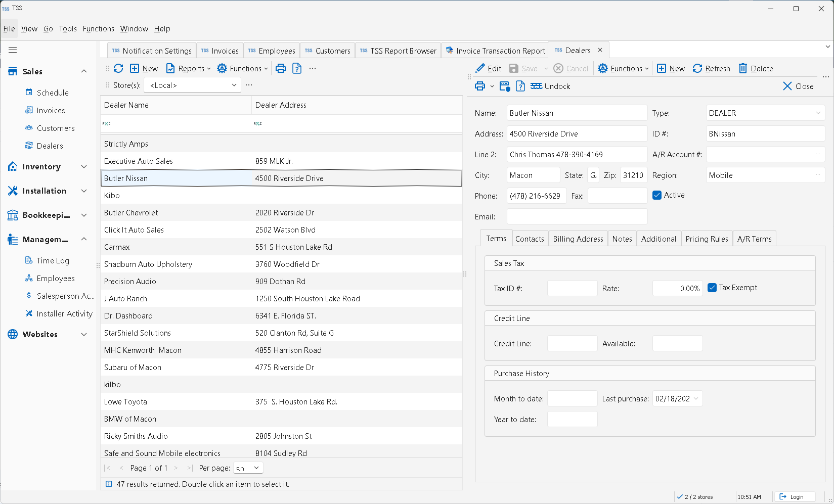Open the Billing Address tab
The height and width of the screenshot is (504, 834).
pyautogui.click(x=578, y=239)
